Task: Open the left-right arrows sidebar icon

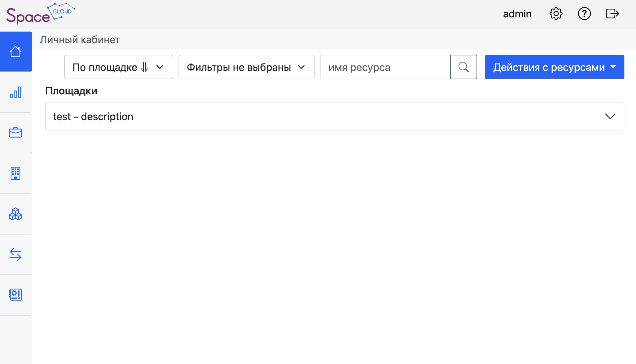Action: point(15,254)
